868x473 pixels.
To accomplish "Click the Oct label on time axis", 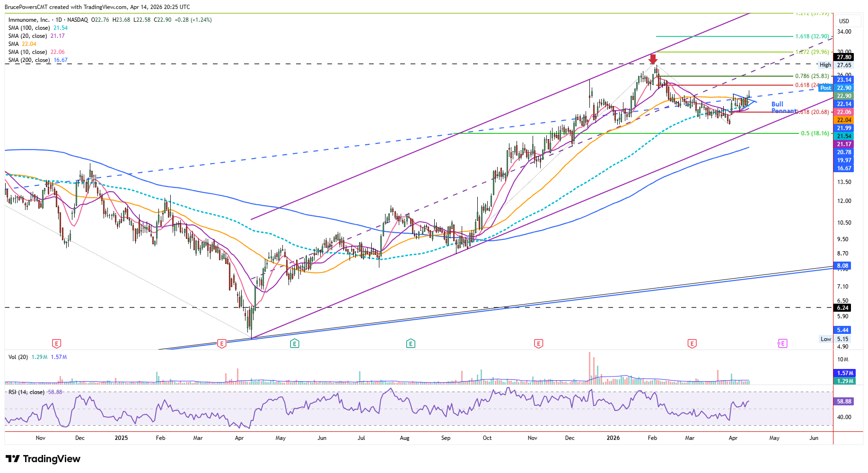I will 487,438.
